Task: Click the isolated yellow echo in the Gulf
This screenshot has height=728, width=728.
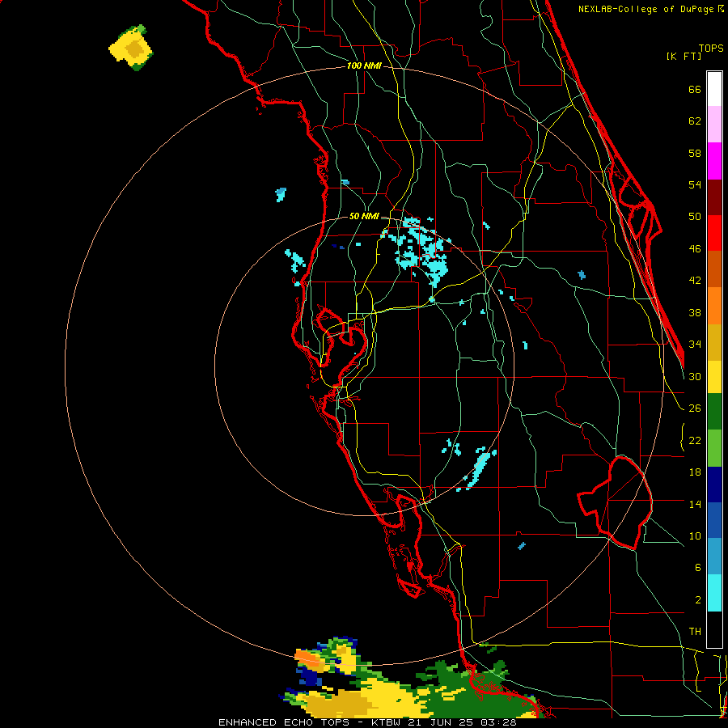Action: point(131,48)
